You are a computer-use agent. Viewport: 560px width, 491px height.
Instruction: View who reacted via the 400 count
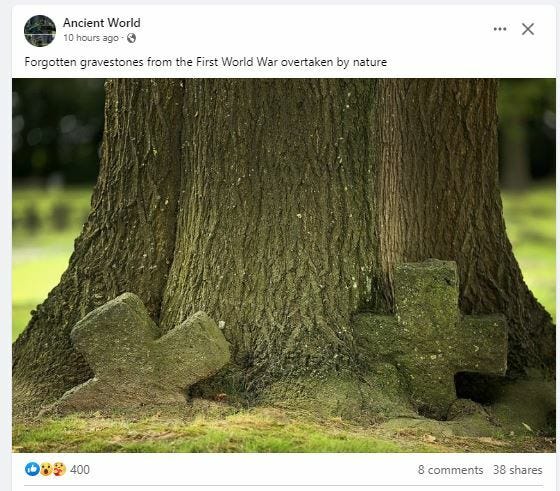[80, 470]
